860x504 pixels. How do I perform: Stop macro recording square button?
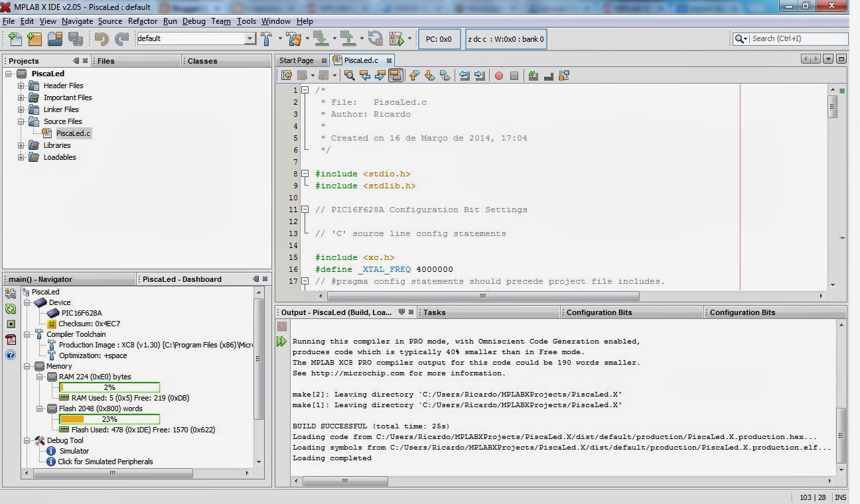tap(514, 76)
